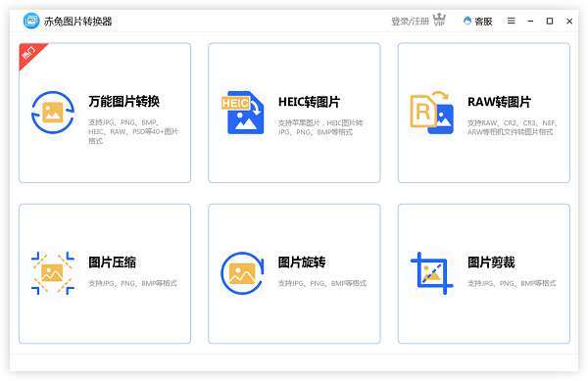Click the RAW to image icon
The image size is (588, 381).
coord(432,112)
